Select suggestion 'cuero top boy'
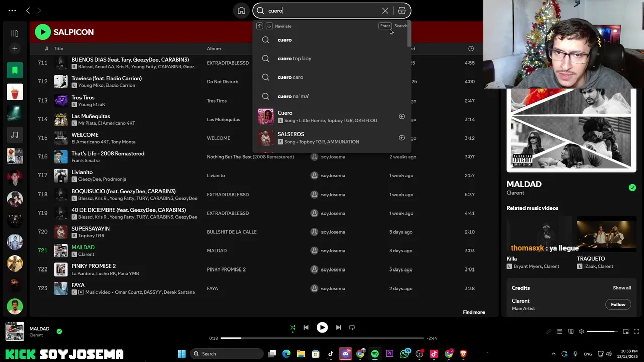Image resolution: width=644 pixels, height=362 pixels. pyautogui.click(x=332, y=59)
